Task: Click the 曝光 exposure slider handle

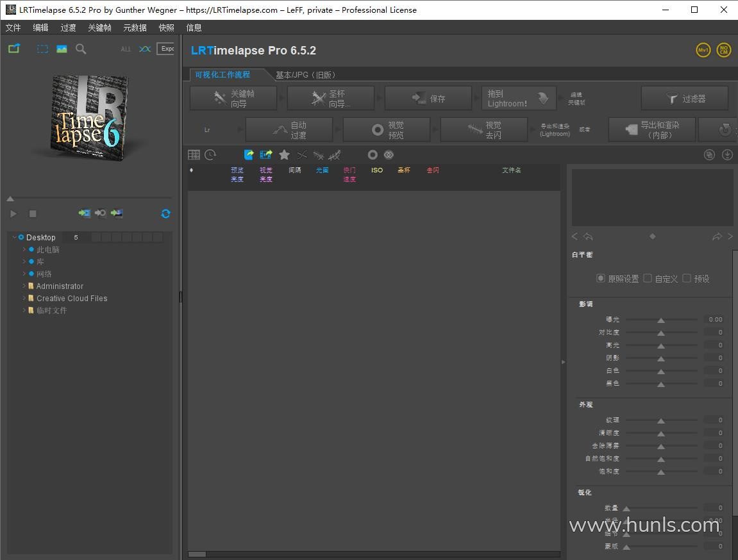Action: pyautogui.click(x=661, y=320)
